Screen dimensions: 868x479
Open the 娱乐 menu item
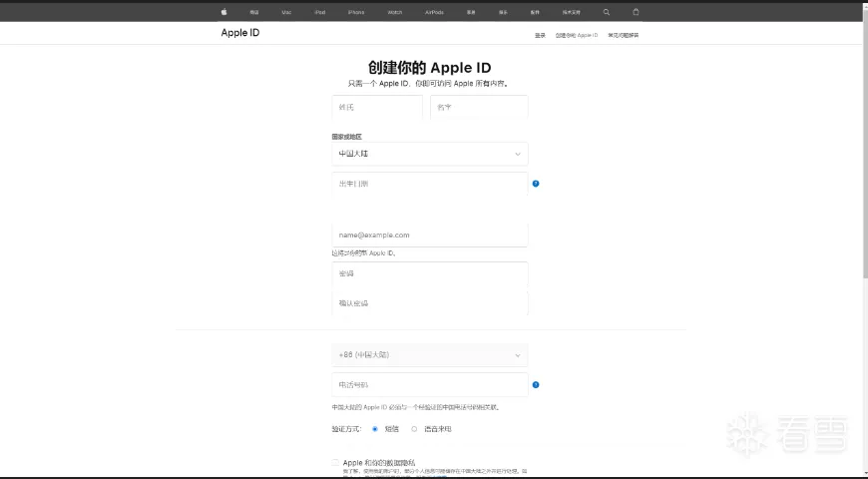[x=503, y=12]
